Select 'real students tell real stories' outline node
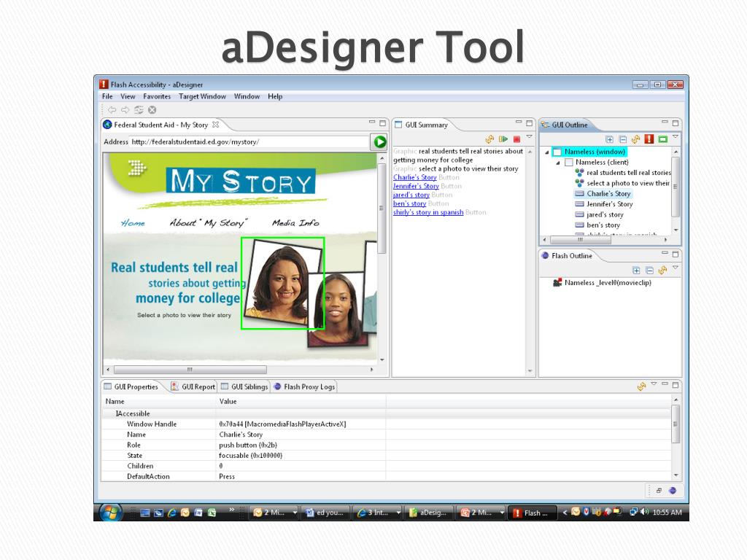747x560 pixels. click(x=628, y=173)
